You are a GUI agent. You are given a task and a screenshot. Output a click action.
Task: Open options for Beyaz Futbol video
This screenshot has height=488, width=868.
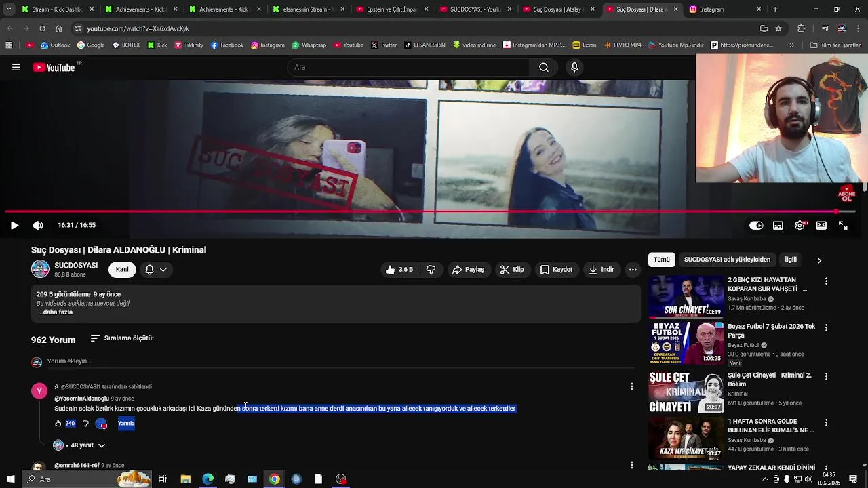coord(826,327)
